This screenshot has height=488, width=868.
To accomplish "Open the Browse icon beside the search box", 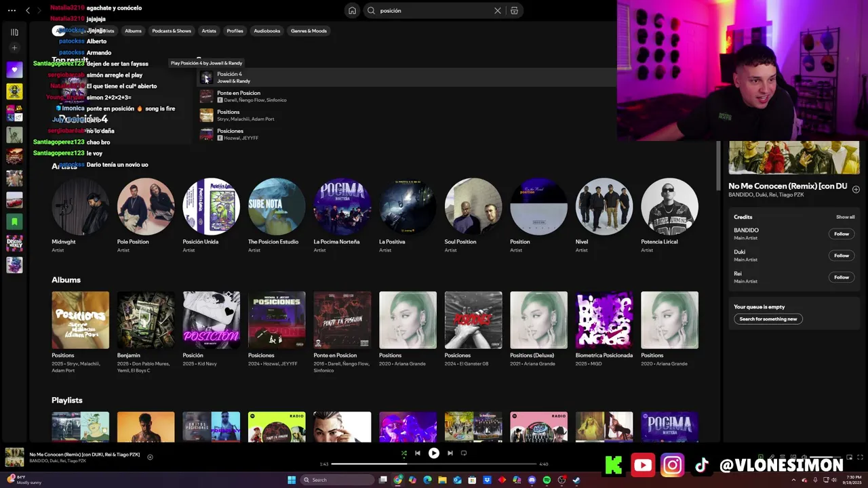I will coord(515,10).
